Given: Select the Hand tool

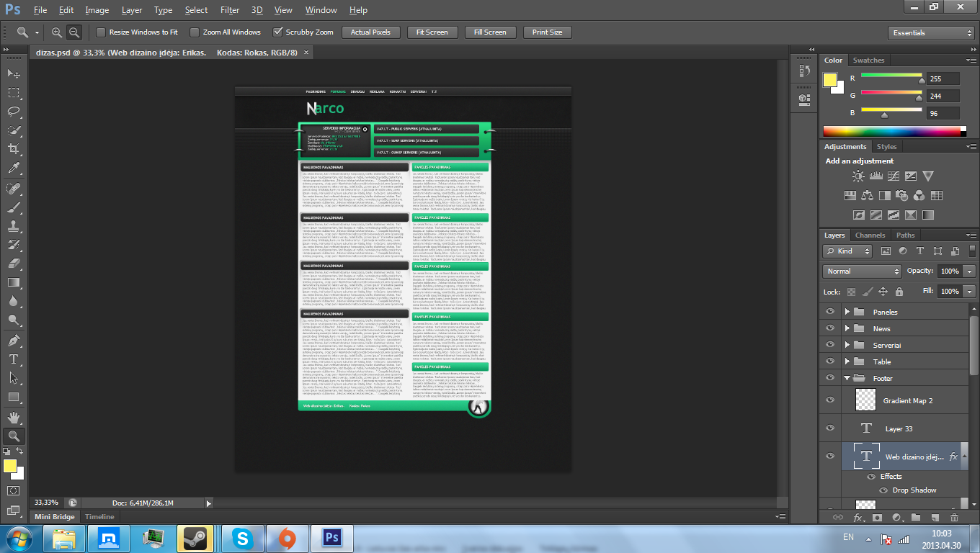Looking at the screenshot, I should pyautogui.click(x=14, y=418).
